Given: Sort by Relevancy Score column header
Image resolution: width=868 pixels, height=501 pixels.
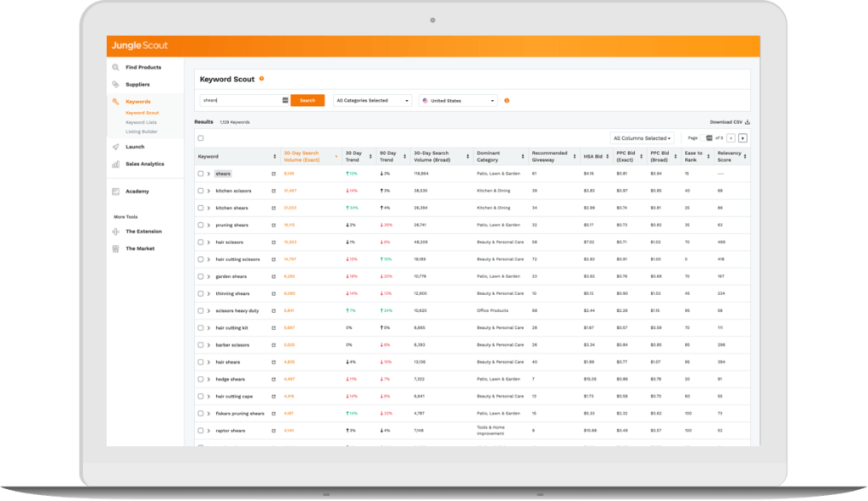Looking at the screenshot, I should tap(732, 157).
